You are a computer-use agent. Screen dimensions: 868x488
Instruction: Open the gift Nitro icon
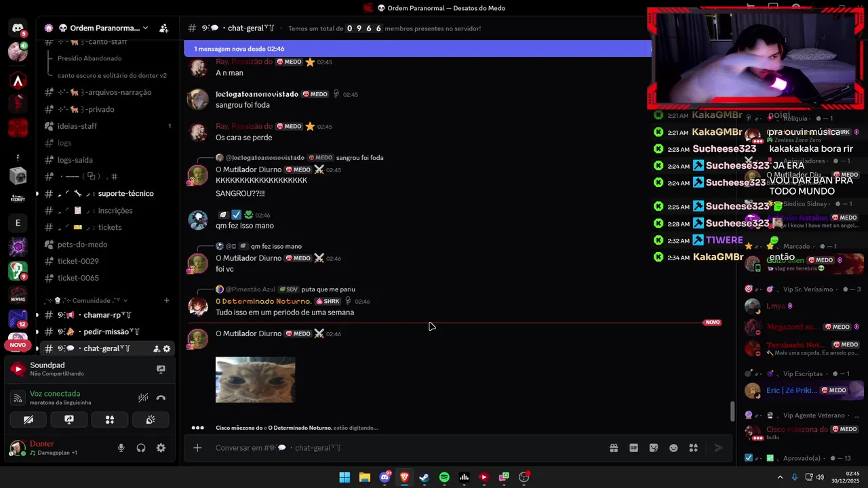[614, 447]
